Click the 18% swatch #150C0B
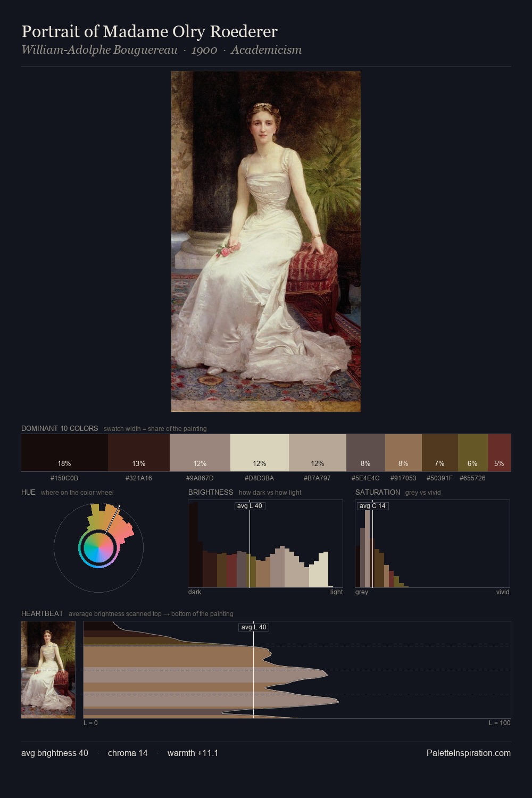The image size is (532, 798). (x=64, y=453)
